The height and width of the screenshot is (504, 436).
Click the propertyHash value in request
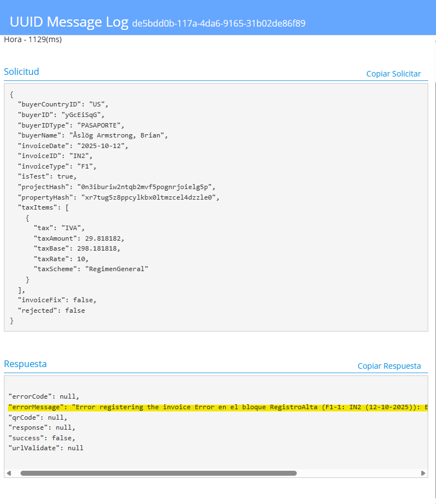pos(150,197)
